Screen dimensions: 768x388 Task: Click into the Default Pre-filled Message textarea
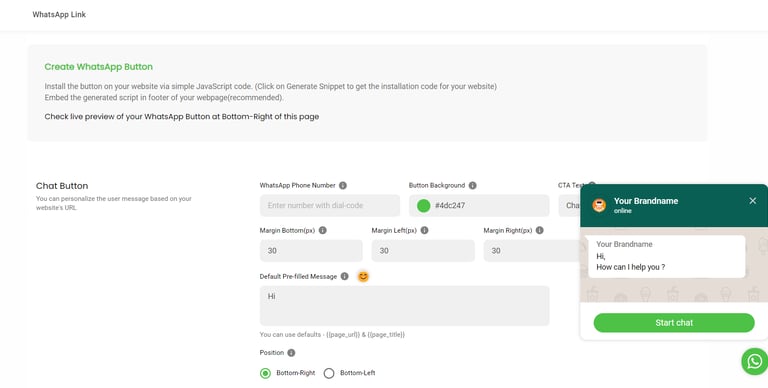405,306
